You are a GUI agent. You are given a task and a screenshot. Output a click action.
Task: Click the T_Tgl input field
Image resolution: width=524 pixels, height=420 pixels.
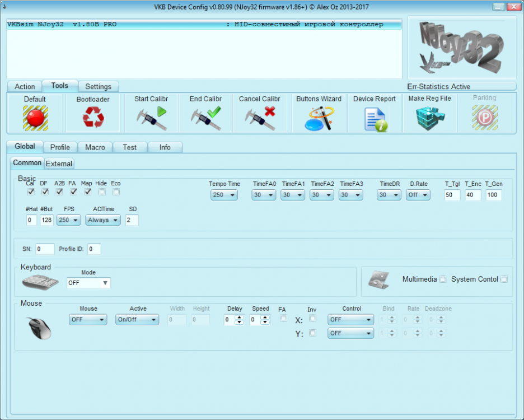pos(452,195)
